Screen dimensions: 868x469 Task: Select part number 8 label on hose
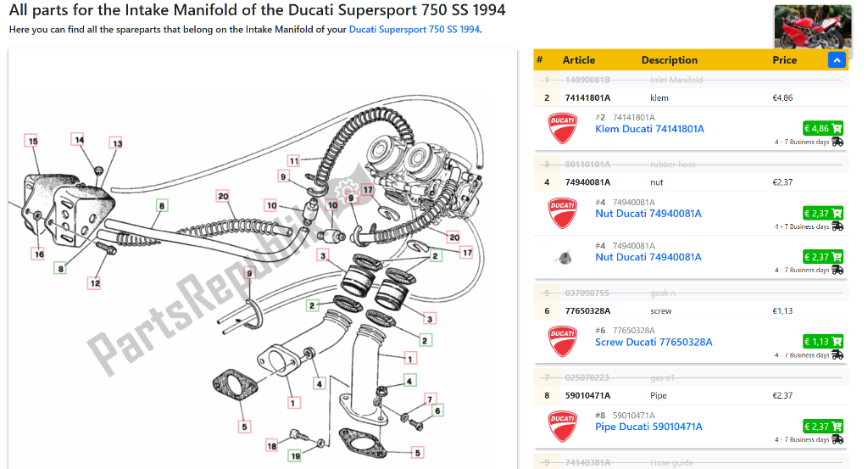162,206
